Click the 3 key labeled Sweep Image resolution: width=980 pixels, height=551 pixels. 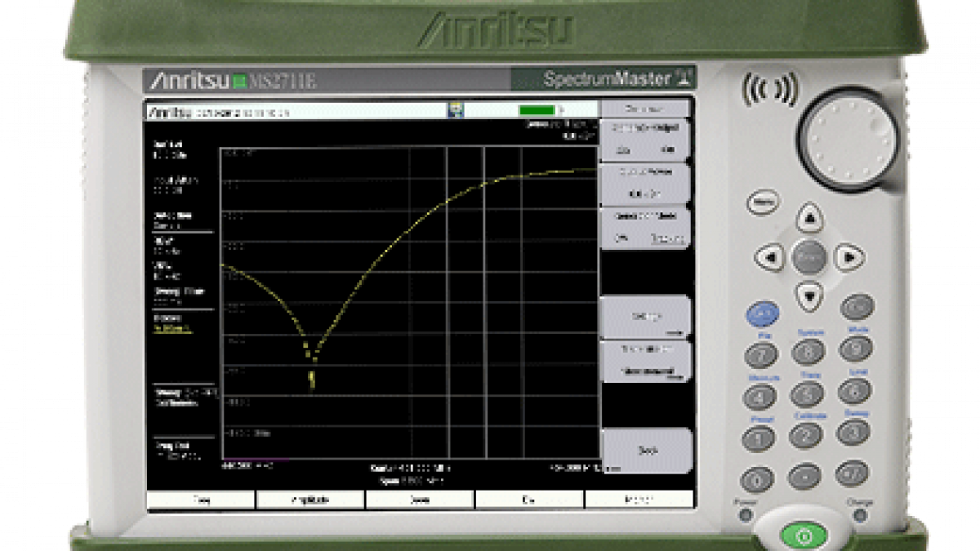(x=853, y=432)
